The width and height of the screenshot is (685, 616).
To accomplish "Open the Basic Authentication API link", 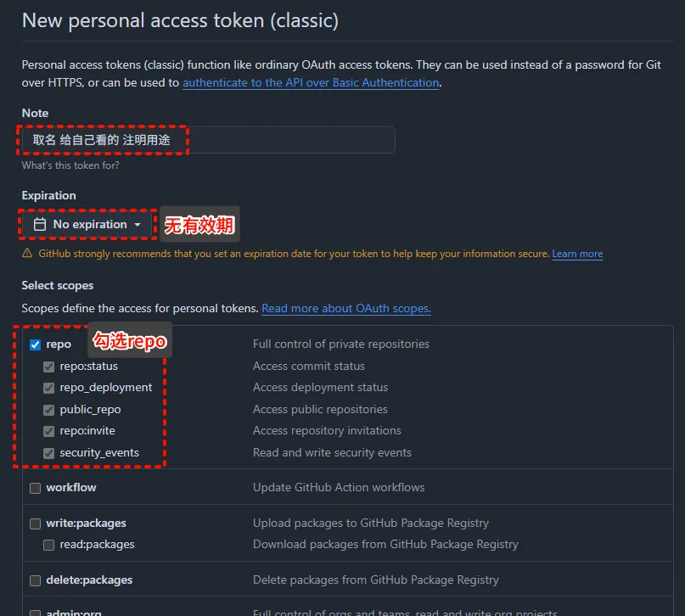I will [x=311, y=83].
